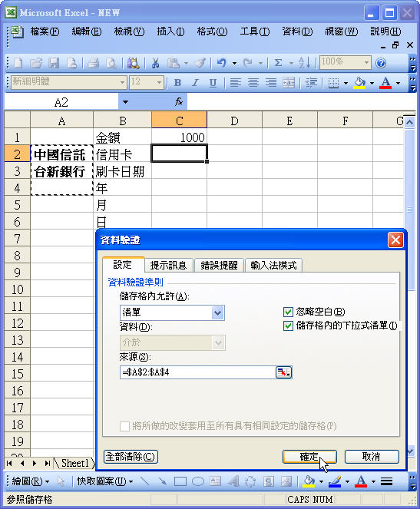Apply the red font color
Image resolution: width=420 pixels, height=509 pixels.
[x=385, y=83]
